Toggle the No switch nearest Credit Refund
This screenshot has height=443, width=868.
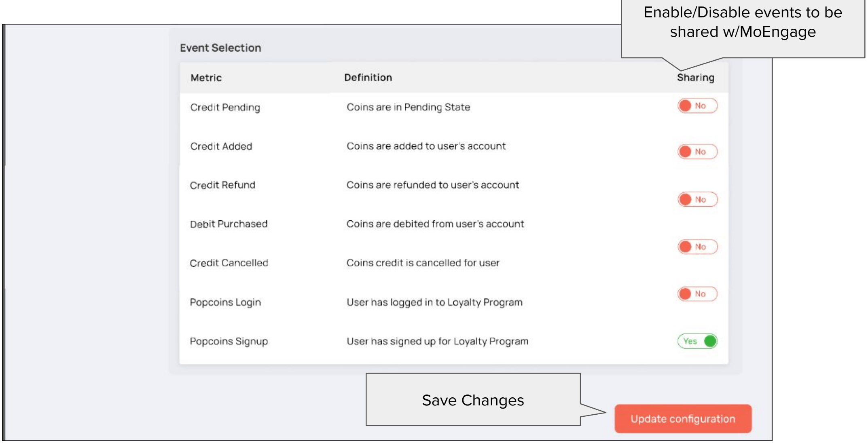pyautogui.click(x=697, y=199)
